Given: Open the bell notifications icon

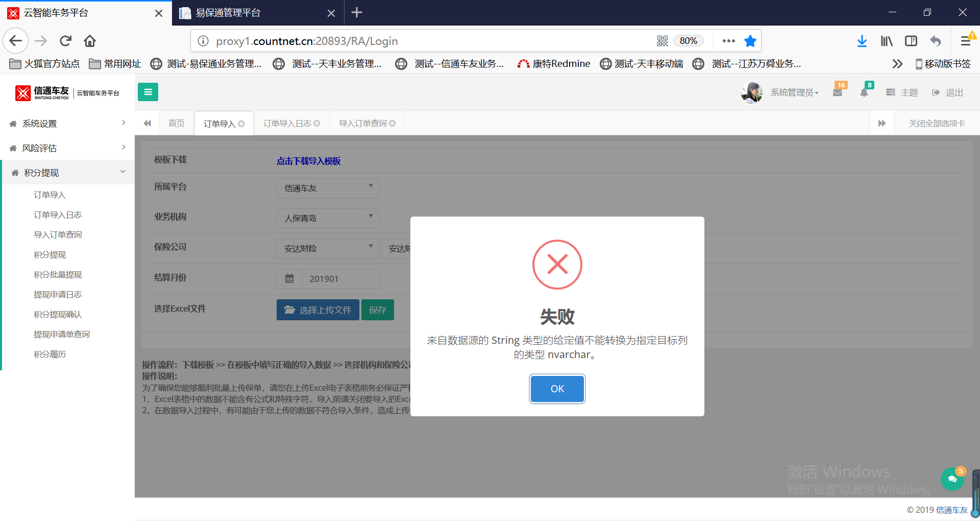Looking at the screenshot, I should pos(864,92).
